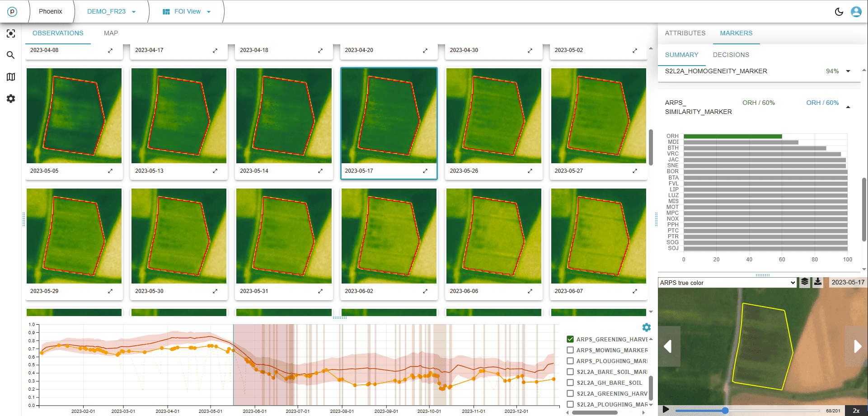Image resolution: width=868 pixels, height=416 pixels.
Task: Open the map icon in left sidebar
Action: point(11,77)
